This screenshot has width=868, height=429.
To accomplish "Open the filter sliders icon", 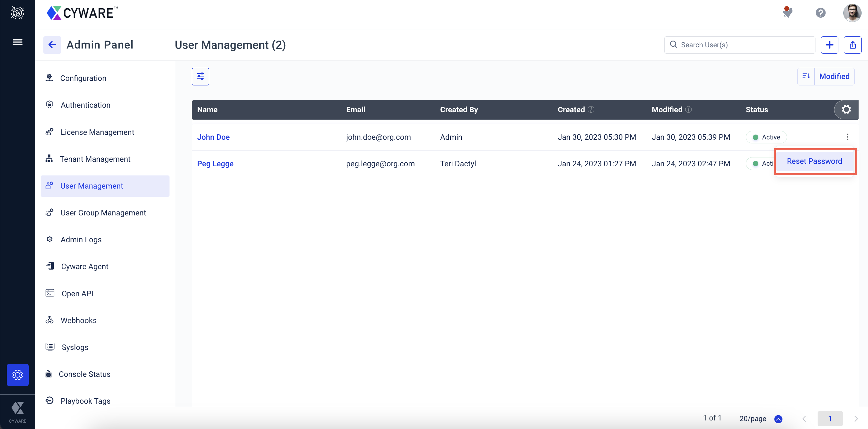I will point(200,77).
